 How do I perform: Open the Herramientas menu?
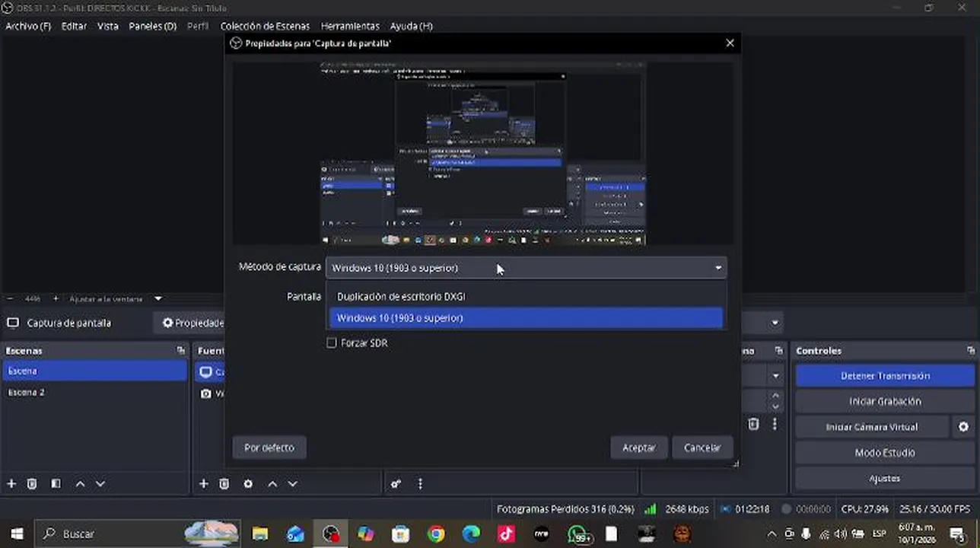tap(350, 26)
